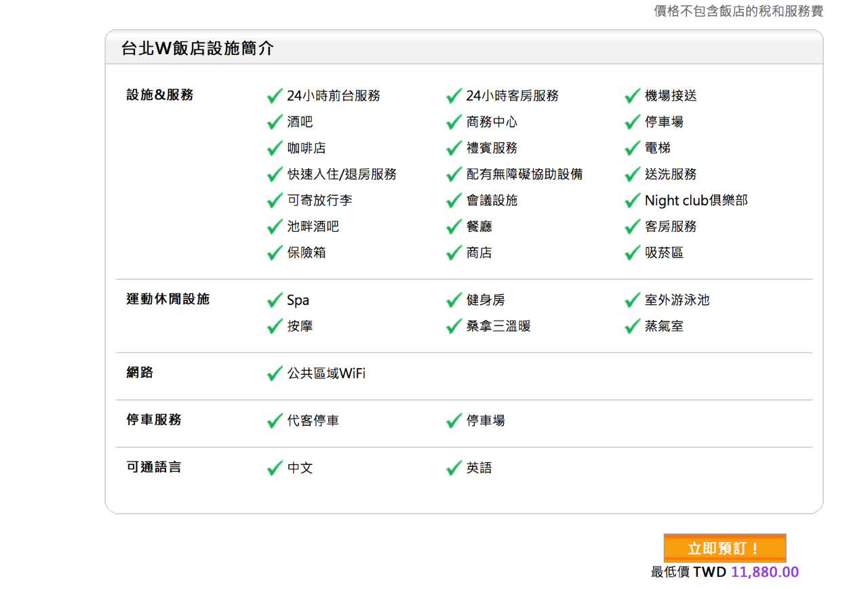Click checkmark icon beside 公共區域WiFi
Screen dimensions: 868x589
click(275, 373)
